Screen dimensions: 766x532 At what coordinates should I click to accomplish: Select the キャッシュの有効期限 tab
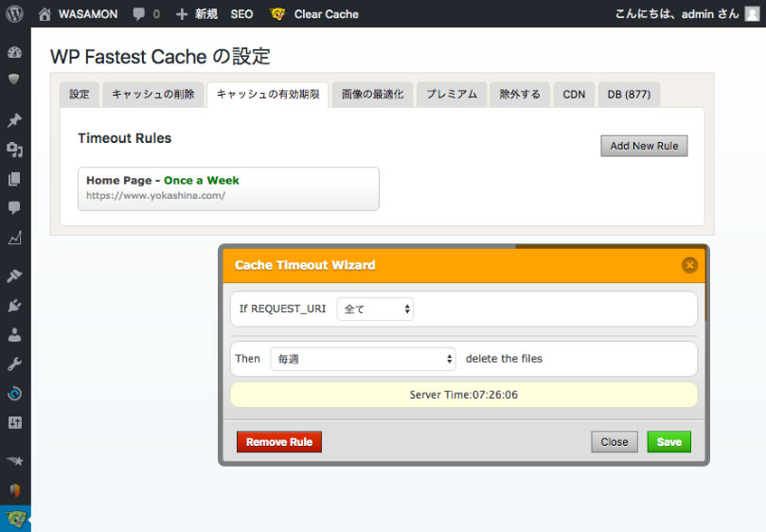268,95
